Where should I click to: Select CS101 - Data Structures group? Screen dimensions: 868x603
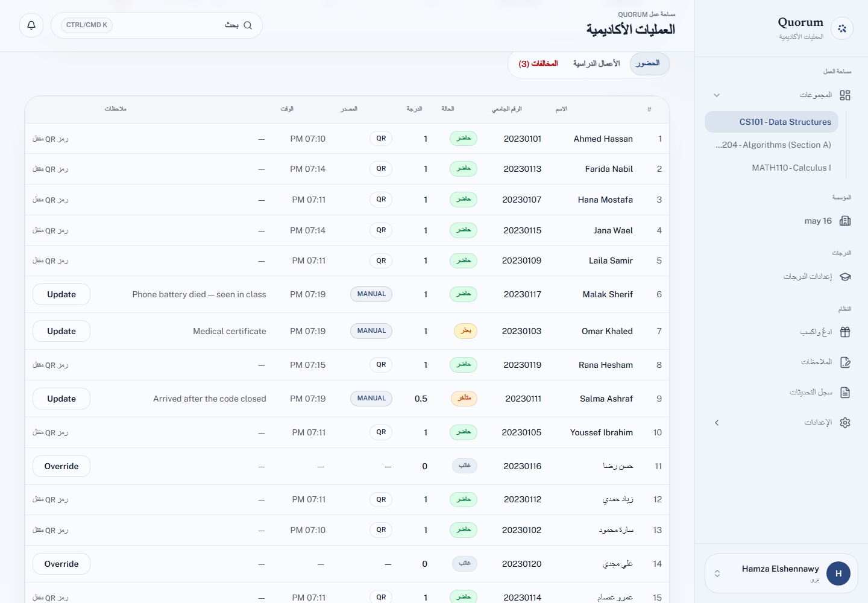click(x=772, y=122)
